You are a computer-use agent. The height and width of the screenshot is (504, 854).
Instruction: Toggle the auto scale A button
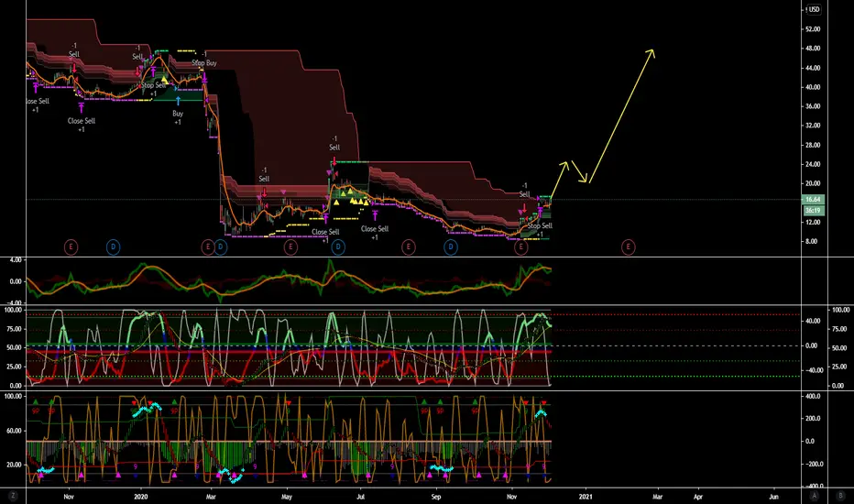point(815,496)
